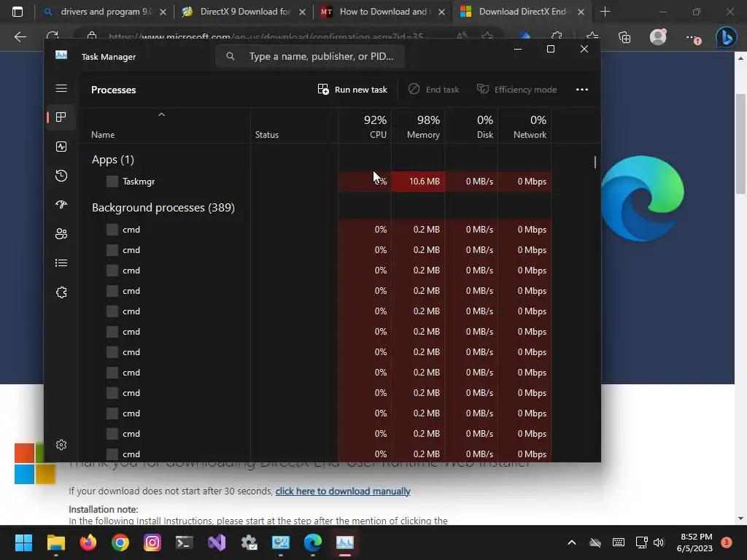The width and height of the screenshot is (747, 560).
Task: Focus the Task Manager search field
Action: pos(309,57)
